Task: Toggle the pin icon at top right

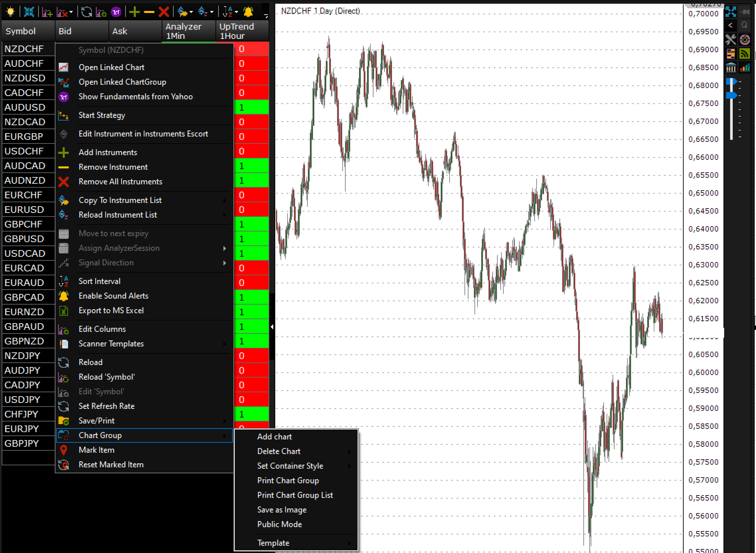Action: 745,12
